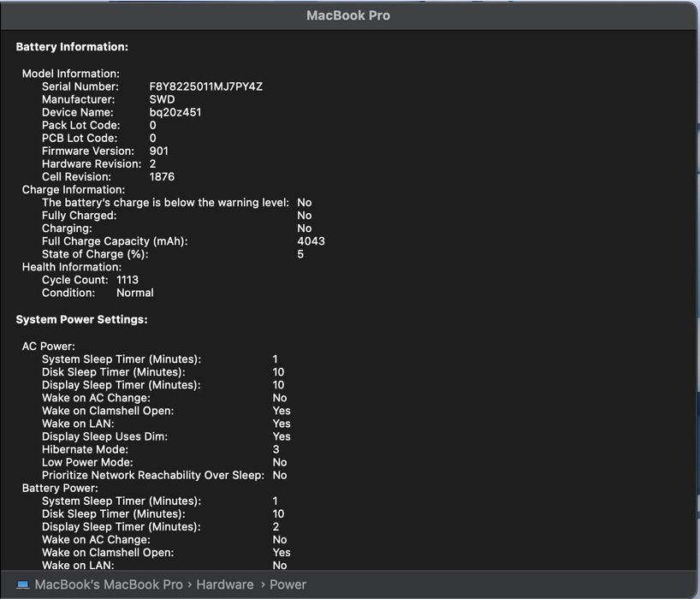Click the laptop icon in the path bar
This screenshot has width=700, height=599.
click(x=22, y=584)
